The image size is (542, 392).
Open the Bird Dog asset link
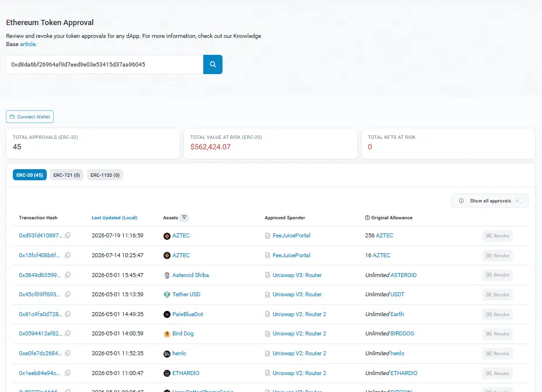183,333
